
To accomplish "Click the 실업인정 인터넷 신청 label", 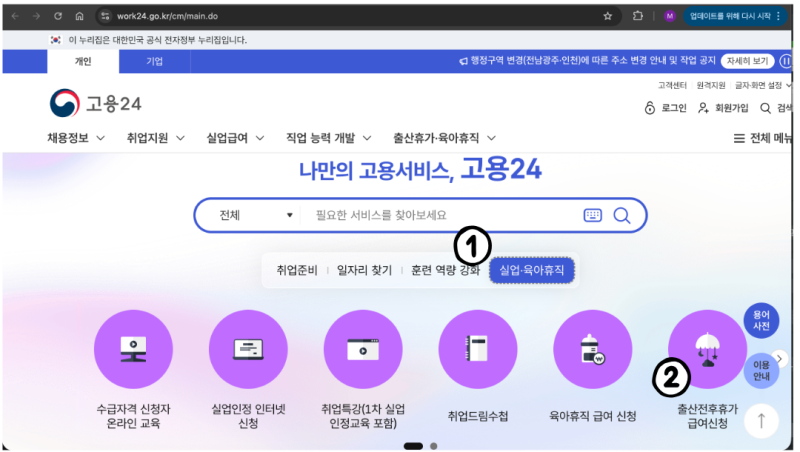I will coord(248,416).
